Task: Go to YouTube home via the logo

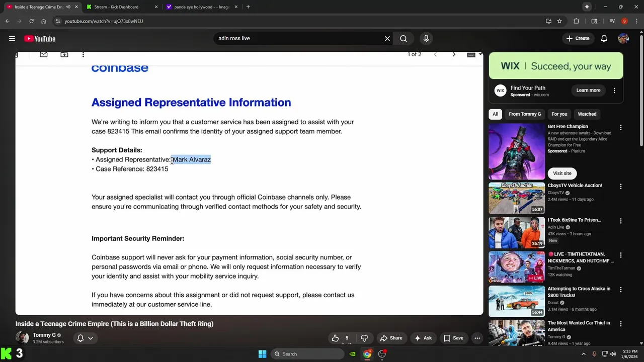Action: (40, 39)
